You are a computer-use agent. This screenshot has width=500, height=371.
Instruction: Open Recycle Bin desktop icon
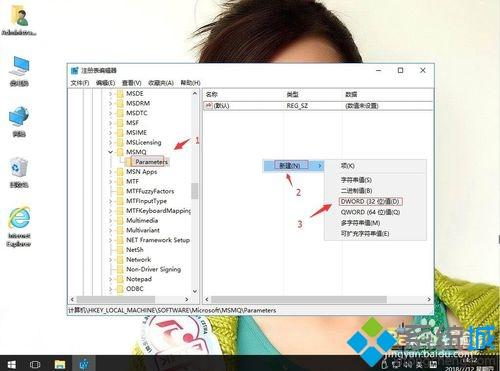coord(19,172)
